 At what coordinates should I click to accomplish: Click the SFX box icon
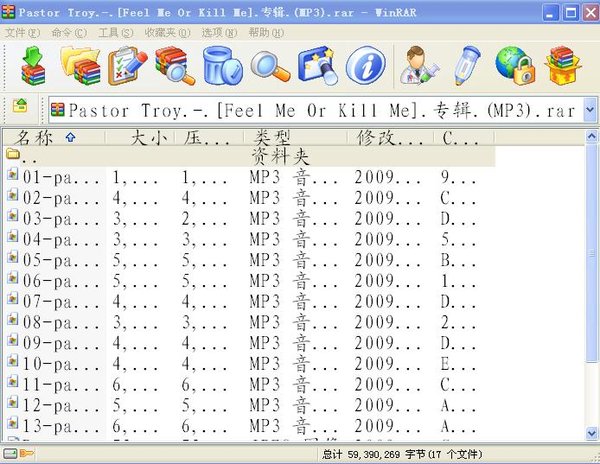(562, 66)
